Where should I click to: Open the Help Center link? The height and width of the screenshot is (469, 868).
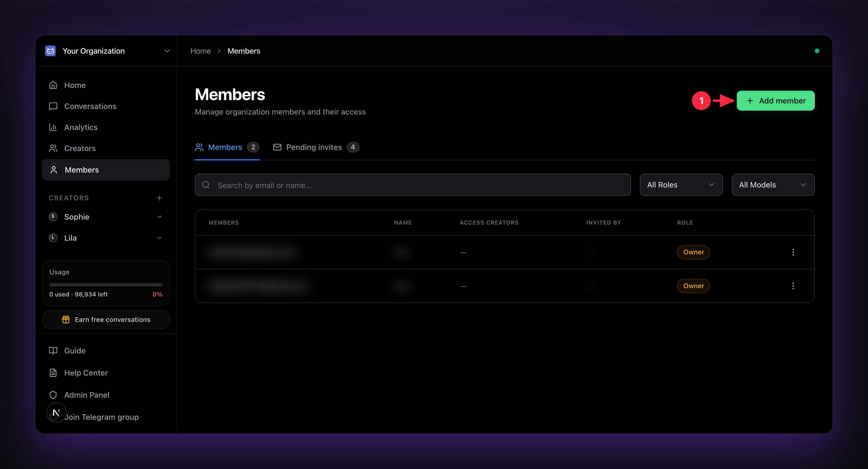tap(106, 373)
